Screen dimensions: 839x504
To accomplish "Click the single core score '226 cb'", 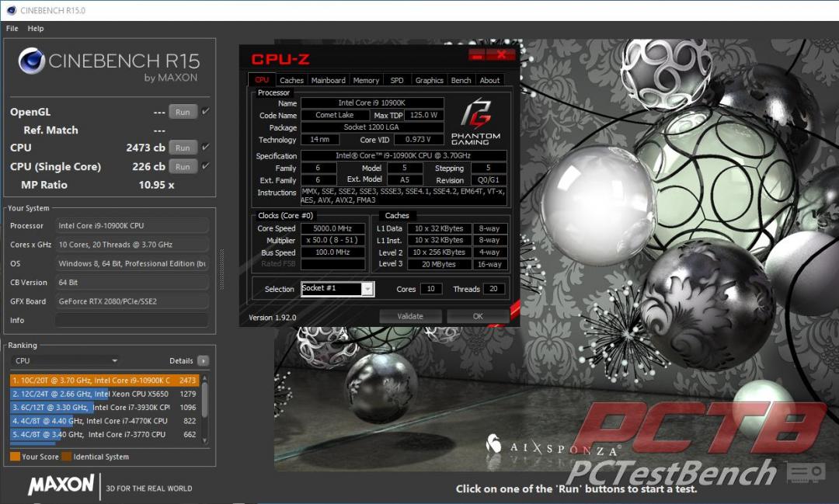I will (x=148, y=166).
